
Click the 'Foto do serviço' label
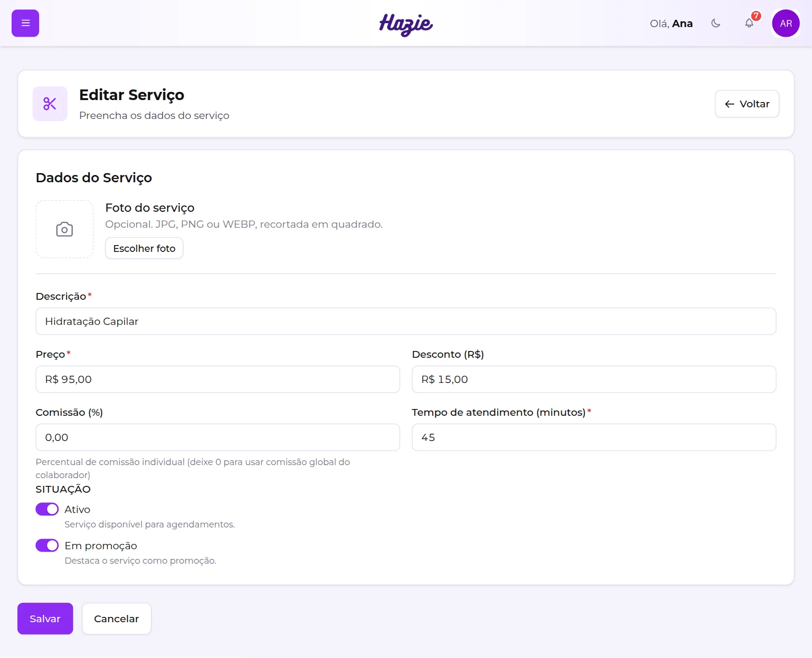[150, 207]
